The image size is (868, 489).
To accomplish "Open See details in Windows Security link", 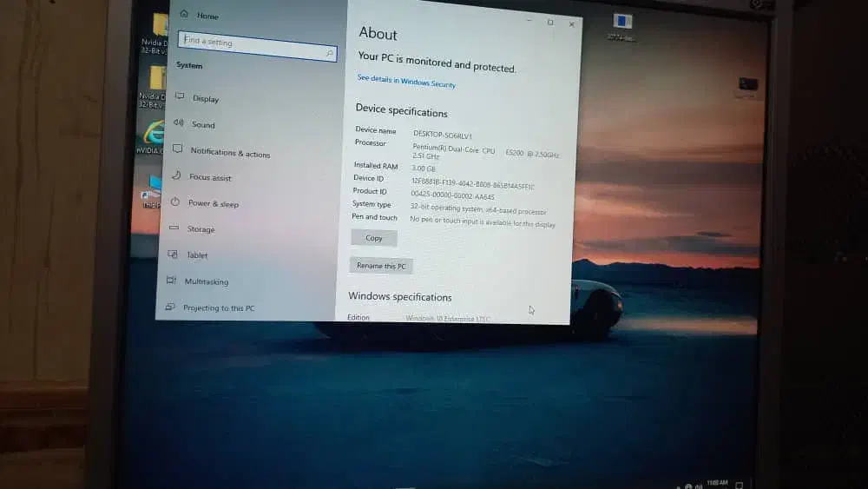I will 406,82.
